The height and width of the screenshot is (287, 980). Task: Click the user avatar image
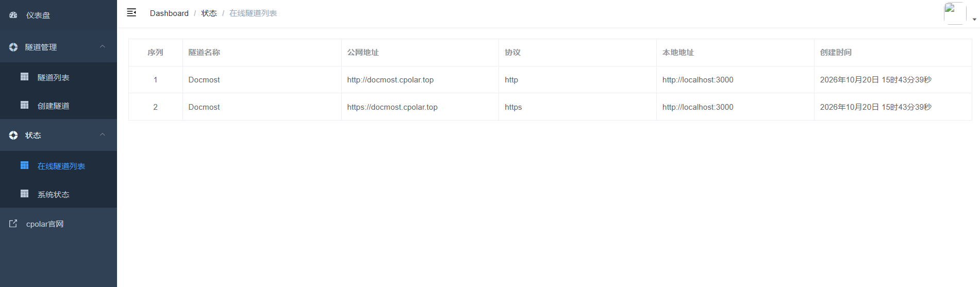[x=955, y=13]
